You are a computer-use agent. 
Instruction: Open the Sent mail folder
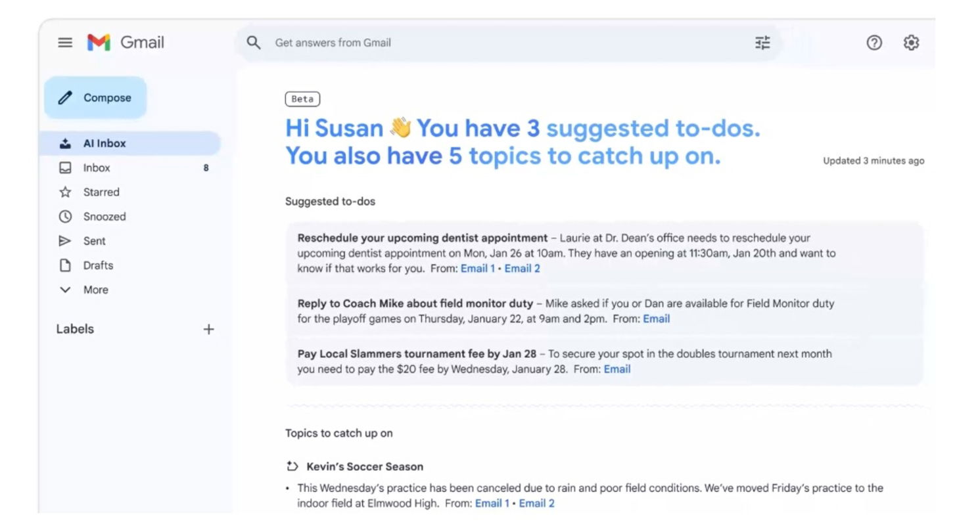pyautogui.click(x=95, y=241)
